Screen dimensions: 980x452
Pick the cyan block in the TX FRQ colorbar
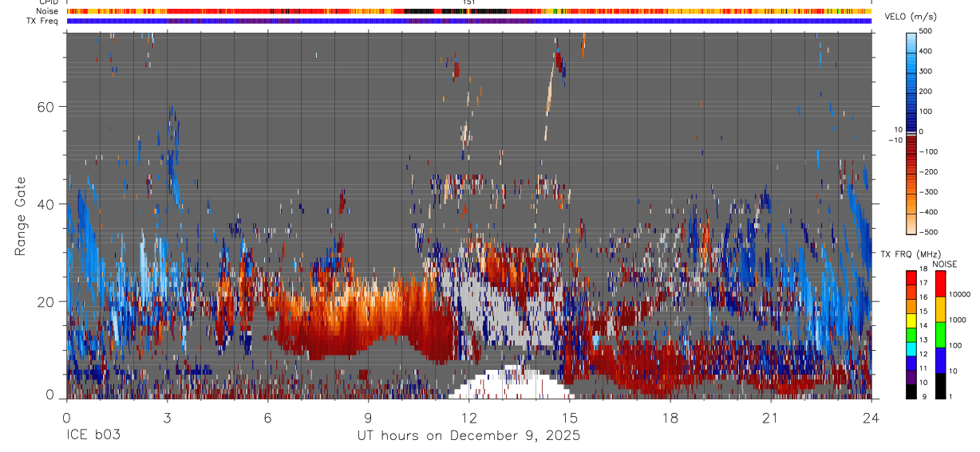911,348
